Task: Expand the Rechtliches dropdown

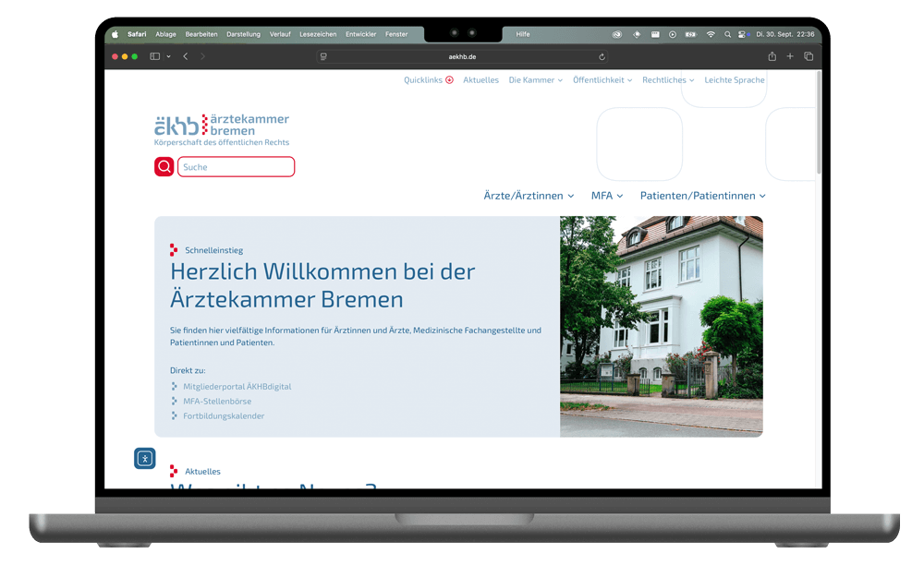Action: pos(668,80)
